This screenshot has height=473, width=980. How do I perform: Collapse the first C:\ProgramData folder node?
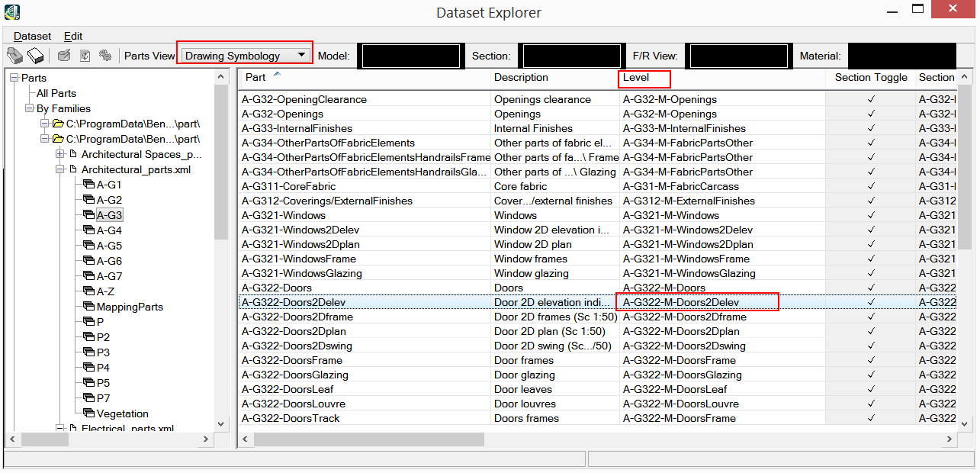[44, 124]
